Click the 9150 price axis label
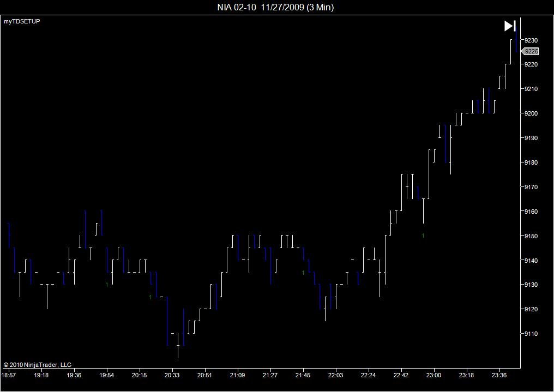554x392 pixels. pyautogui.click(x=531, y=236)
